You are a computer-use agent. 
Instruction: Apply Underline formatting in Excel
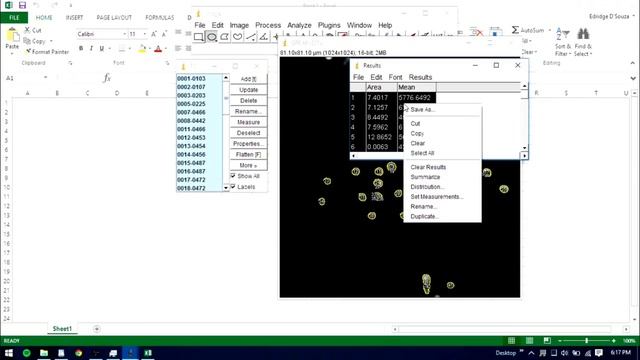[102, 49]
